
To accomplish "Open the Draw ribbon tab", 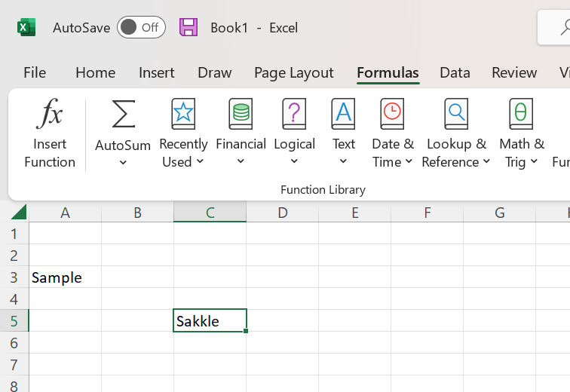I will pos(214,72).
